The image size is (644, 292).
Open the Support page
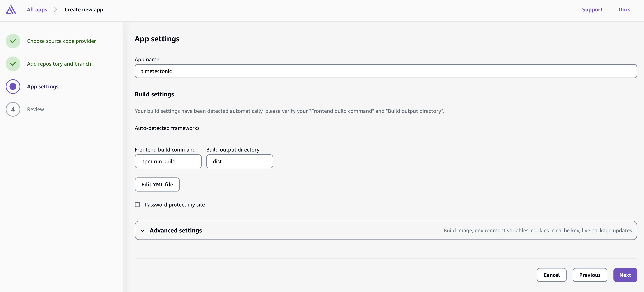pos(593,9)
